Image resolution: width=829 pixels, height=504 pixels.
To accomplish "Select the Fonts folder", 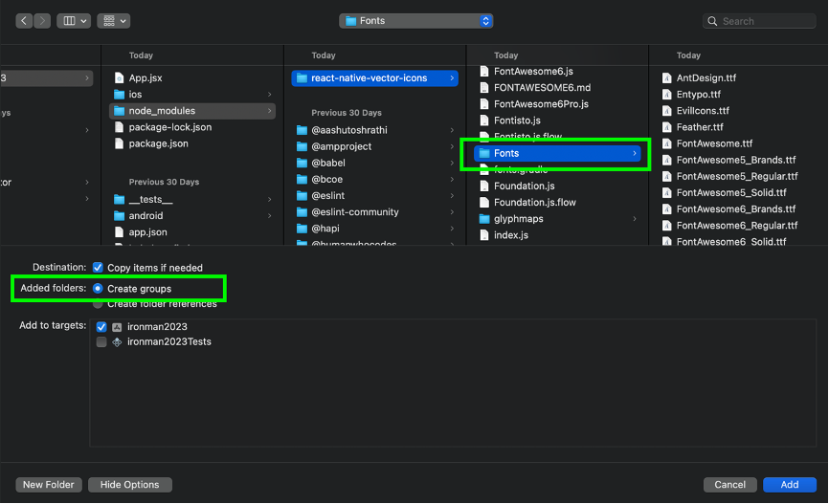I will point(557,153).
